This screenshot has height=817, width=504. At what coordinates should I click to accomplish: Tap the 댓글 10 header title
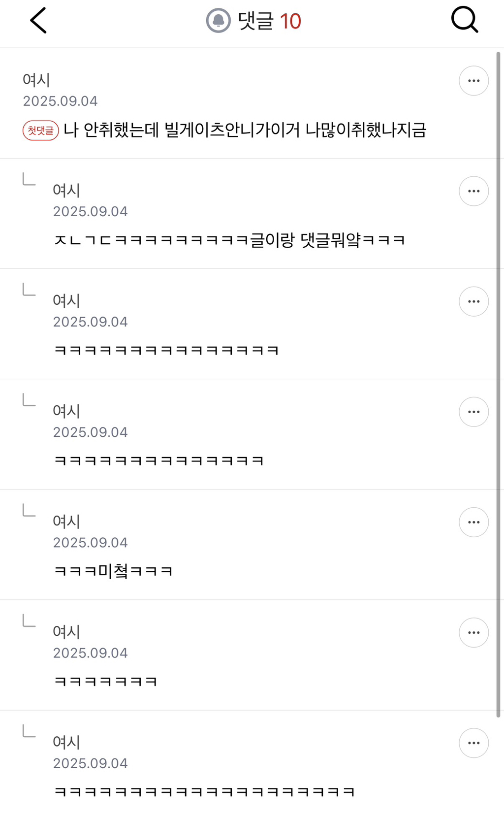(269, 21)
